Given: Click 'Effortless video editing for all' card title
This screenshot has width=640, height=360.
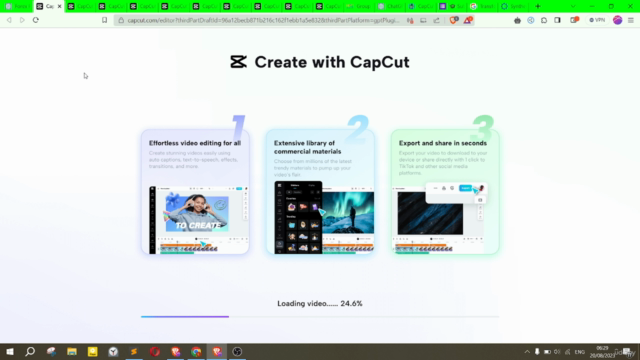Looking at the screenshot, I should (x=195, y=143).
